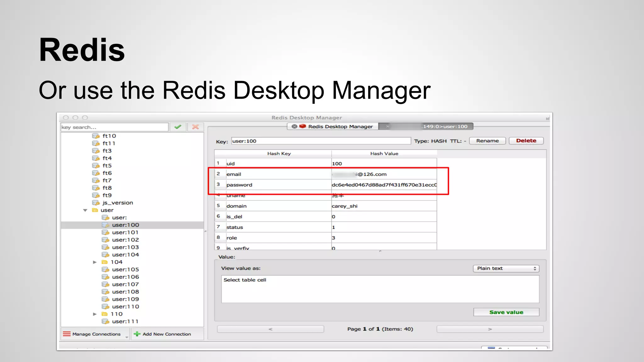The image size is (644, 362).
Task: Expand the 110 folder node
Action: pos(95,314)
